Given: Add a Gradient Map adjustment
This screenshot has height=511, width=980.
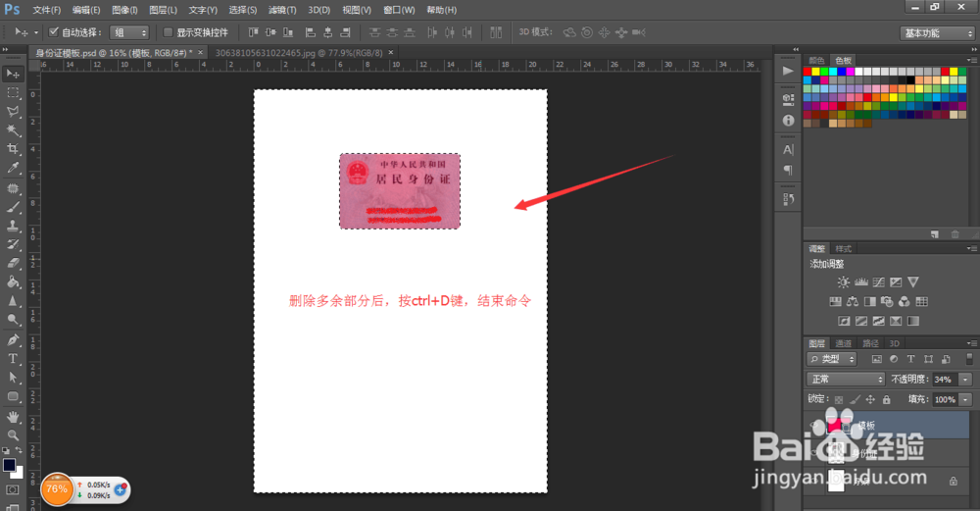Looking at the screenshot, I should 913,321.
